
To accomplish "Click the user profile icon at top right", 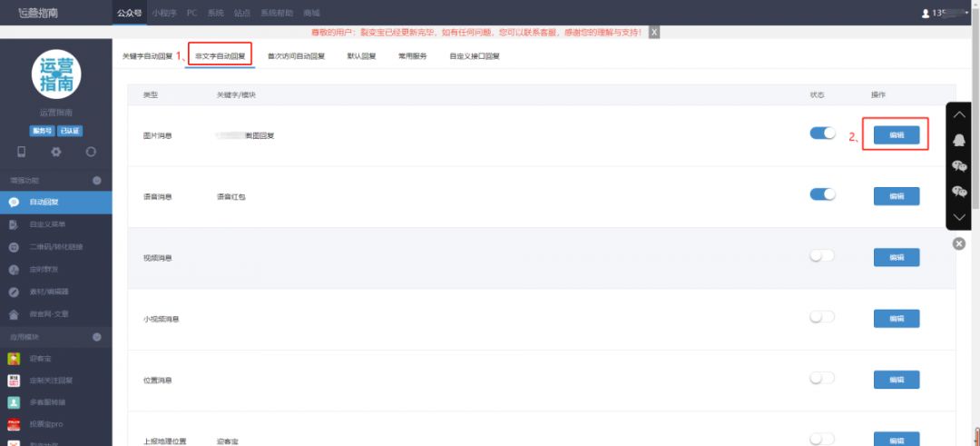I will click(x=926, y=13).
